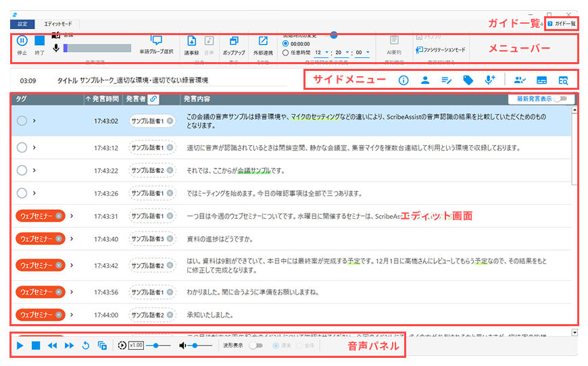Open the speaker-check people icon in side menu
The height and width of the screenshot is (366, 588).
click(520, 80)
